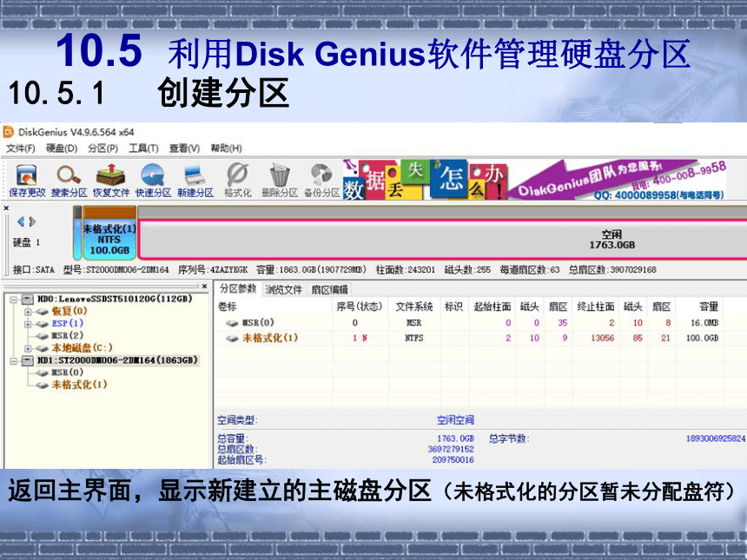Viewport: 747px width, 560px height.
Task: Click the drive icon in the 未格式化(1) table row
Action: point(232,338)
